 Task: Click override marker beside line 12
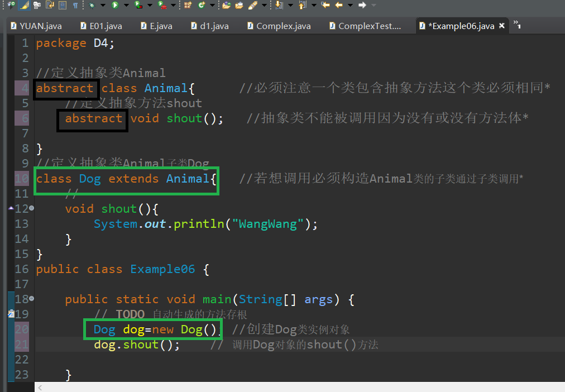tap(11, 208)
